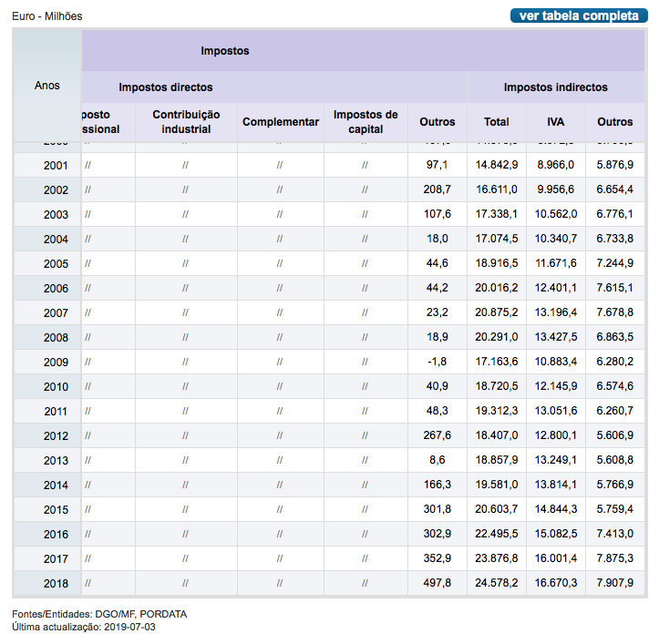Click the 'ver tabela completa' button
Image resolution: width=659 pixels, height=644 pixels.
578,15
